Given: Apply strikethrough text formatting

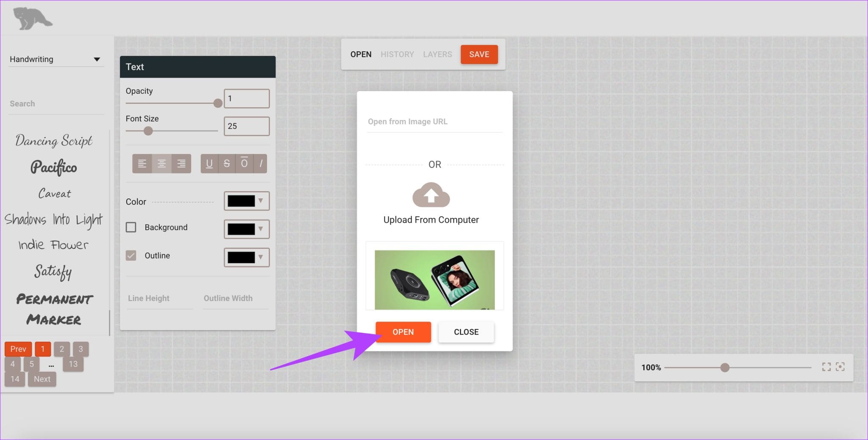Looking at the screenshot, I should (x=227, y=164).
